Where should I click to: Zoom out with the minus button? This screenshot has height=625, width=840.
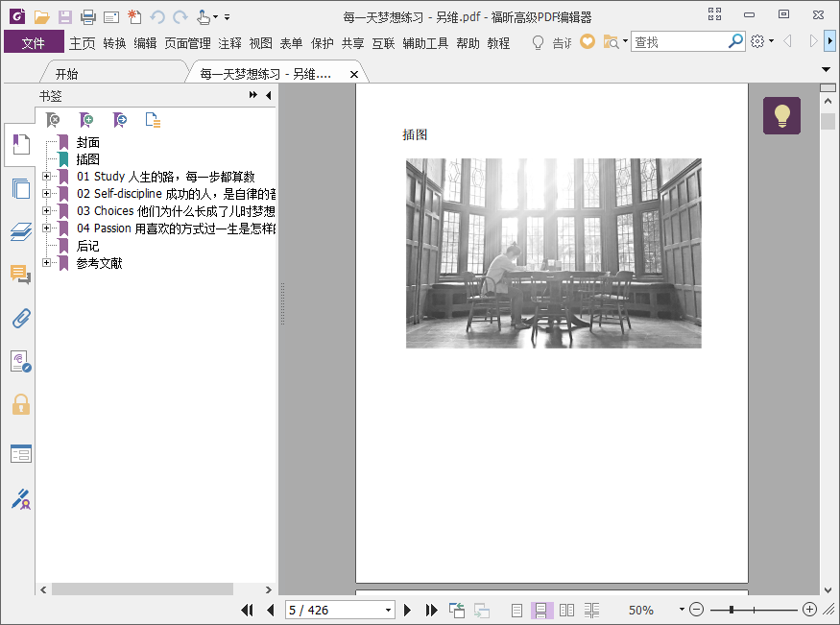[696, 610]
